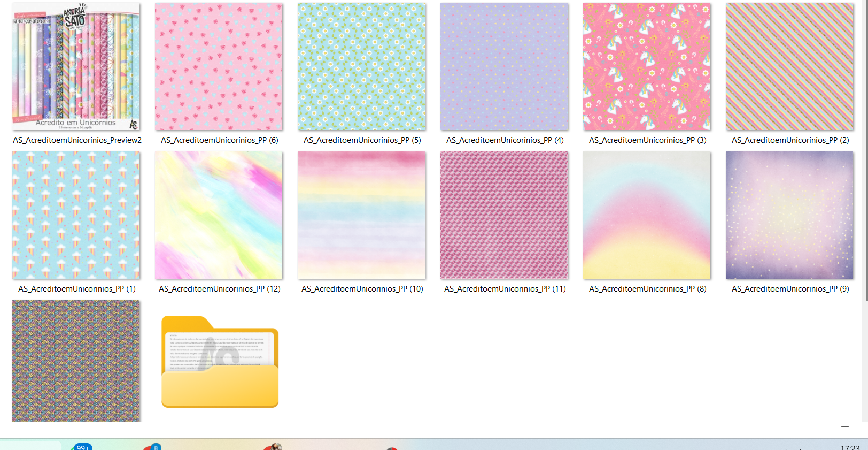This screenshot has width=868, height=450.
Task: Select the lavender dotted PP (4) thumbnail
Action: [x=504, y=67]
